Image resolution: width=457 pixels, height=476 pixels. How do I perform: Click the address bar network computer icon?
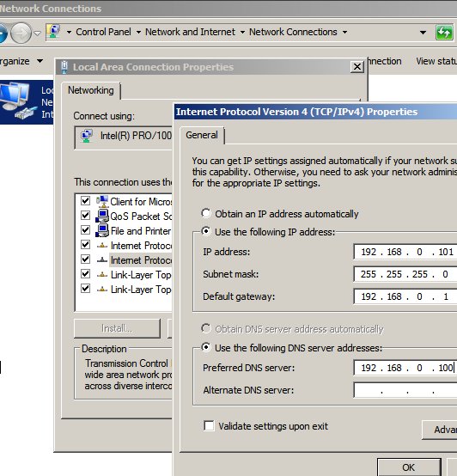click(x=54, y=32)
